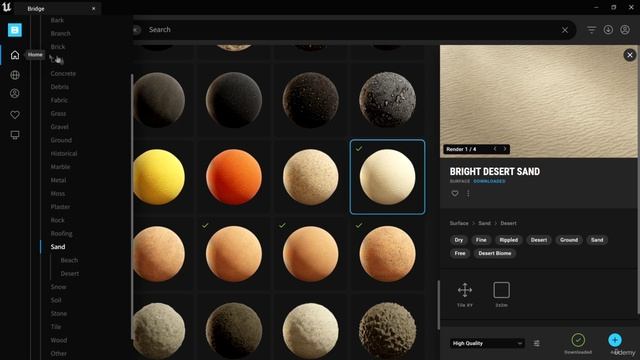Viewport: 640px width, 360px height.
Task: Select the wet black pebbled sphere thumbnail
Action: 387,100
